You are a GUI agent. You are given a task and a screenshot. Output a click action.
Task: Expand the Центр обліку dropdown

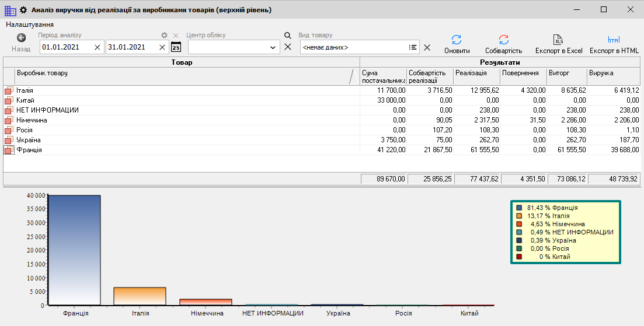point(274,47)
